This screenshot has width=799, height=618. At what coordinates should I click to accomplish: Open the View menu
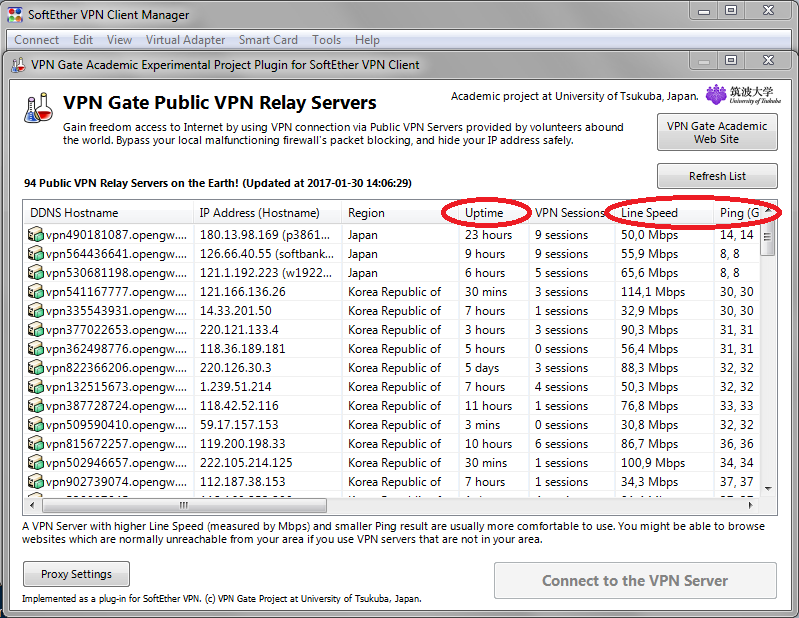pos(119,40)
